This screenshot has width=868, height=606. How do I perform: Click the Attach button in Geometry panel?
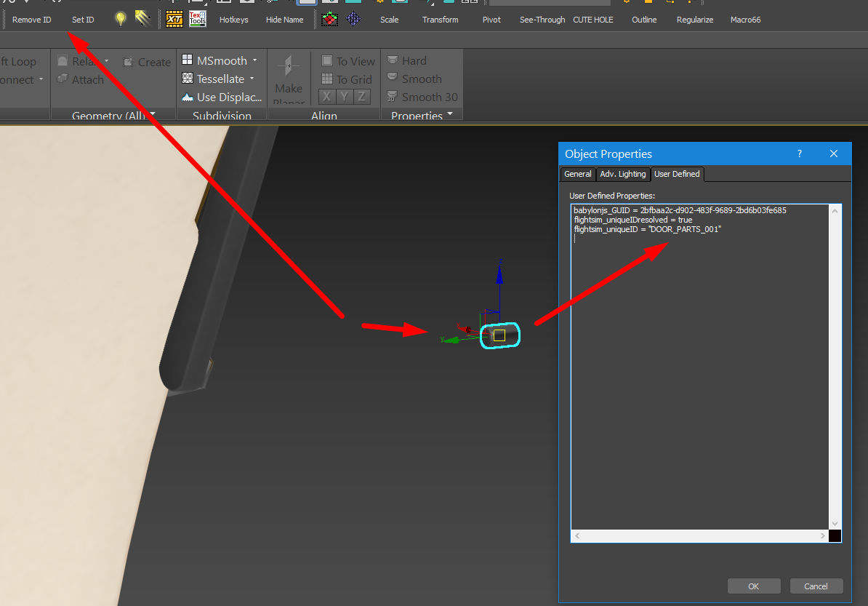(81, 80)
